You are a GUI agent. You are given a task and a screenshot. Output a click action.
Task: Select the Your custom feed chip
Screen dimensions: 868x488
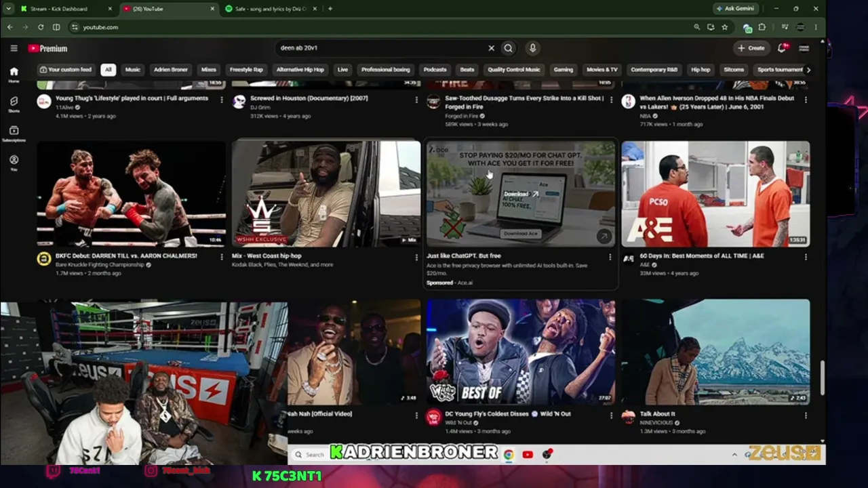pos(66,69)
